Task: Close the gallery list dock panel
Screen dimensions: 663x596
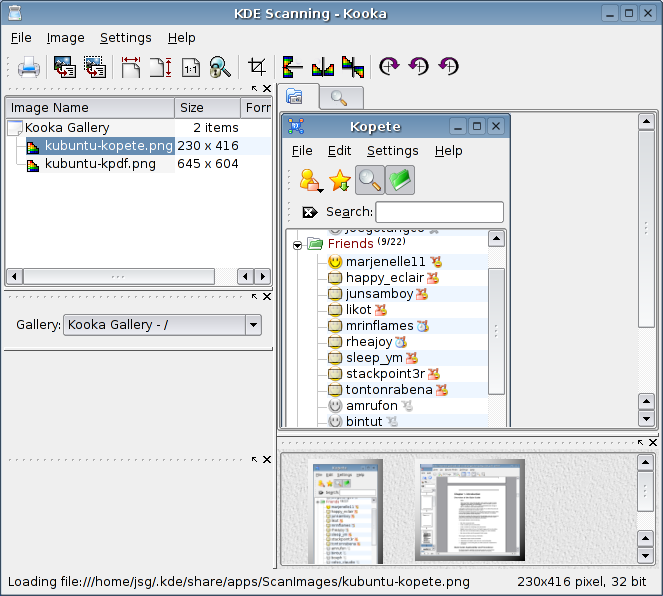Action: 267,88
